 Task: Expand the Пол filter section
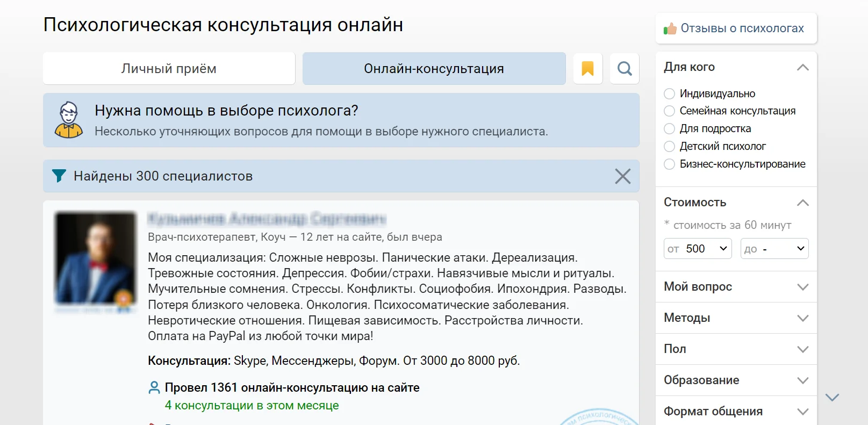736,349
